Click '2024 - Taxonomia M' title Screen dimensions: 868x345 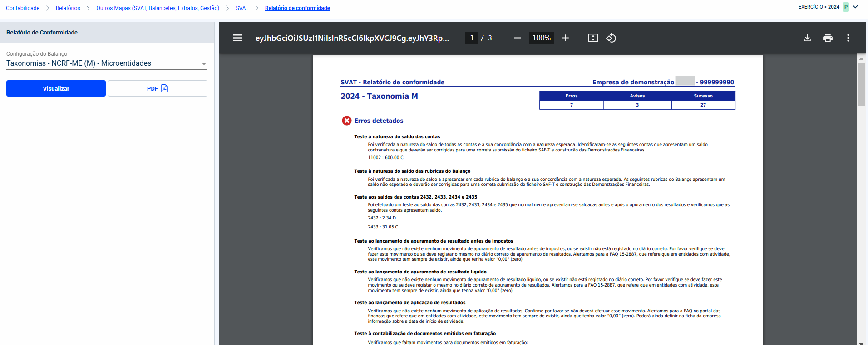coord(380,96)
